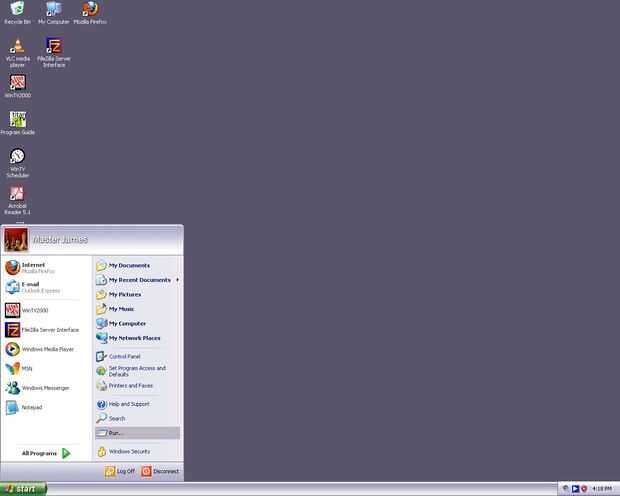This screenshot has height=496, width=620.
Task: Click the red shield system tray icon
Action: pyautogui.click(x=584, y=489)
